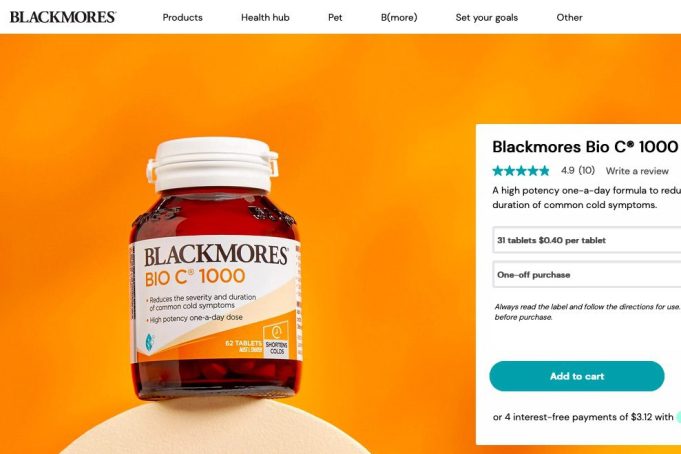Expand the 31 tablets size dropdown
Screen dimensions: 681x454
click(587, 240)
